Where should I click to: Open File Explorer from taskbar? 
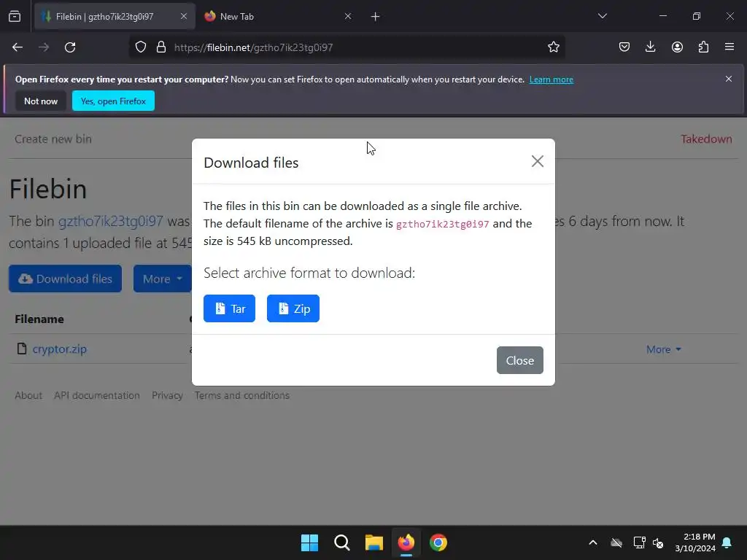pyautogui.click(x=374, y=542)
